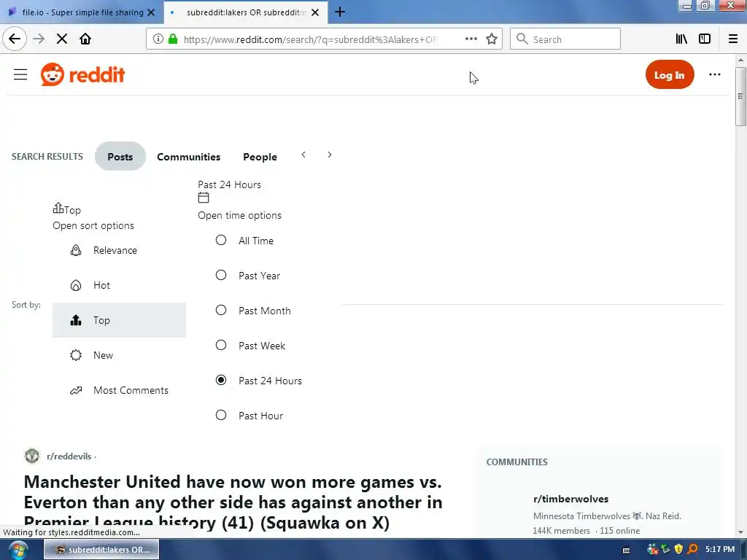Click the Top podium icon above sort options

58,208
